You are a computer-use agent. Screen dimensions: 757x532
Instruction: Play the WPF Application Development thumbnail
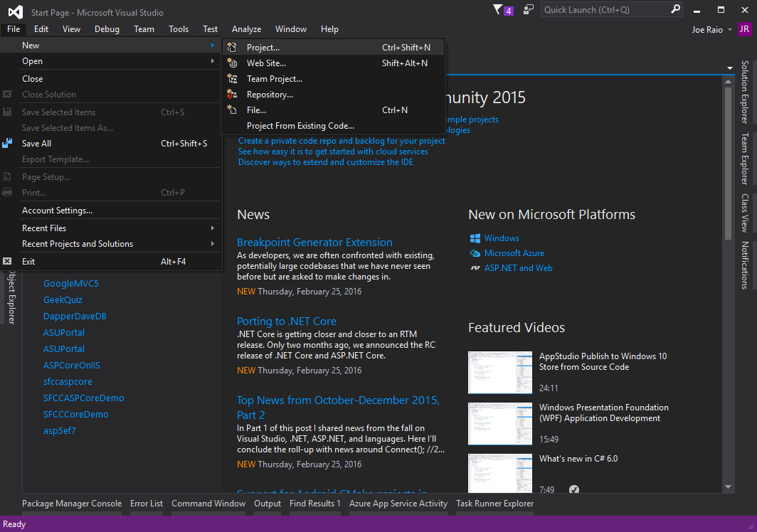500,423
